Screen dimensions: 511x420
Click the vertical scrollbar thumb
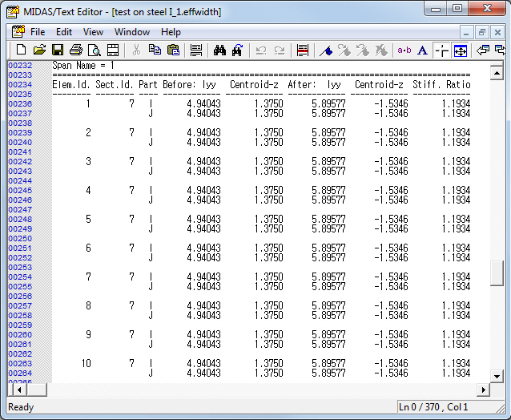[x=497, y=273]
